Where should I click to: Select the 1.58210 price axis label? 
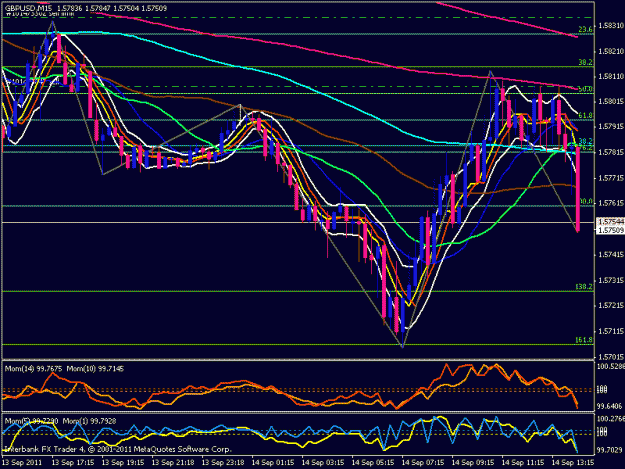[611, 51]
